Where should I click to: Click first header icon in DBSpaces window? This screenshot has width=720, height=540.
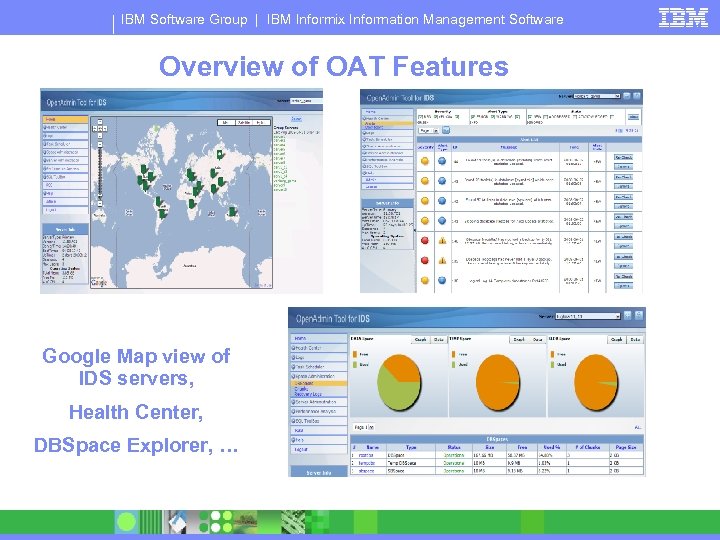[x=628, y=315]
